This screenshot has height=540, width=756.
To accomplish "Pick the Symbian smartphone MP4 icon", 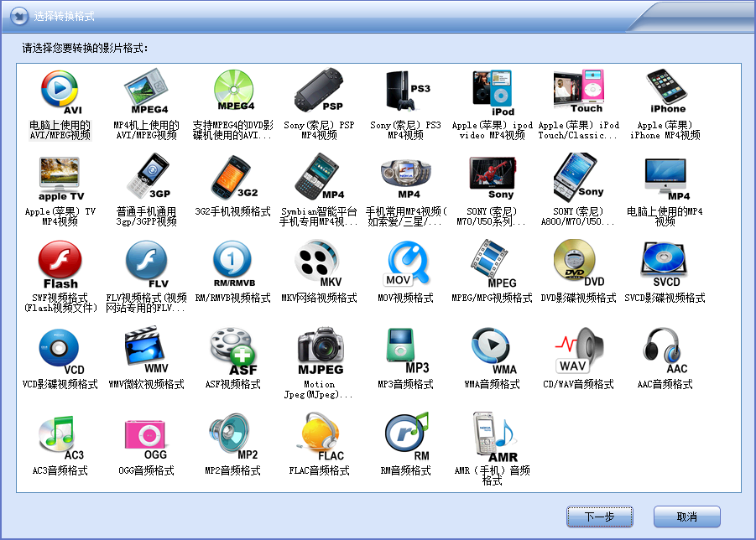I will [319, 176].
